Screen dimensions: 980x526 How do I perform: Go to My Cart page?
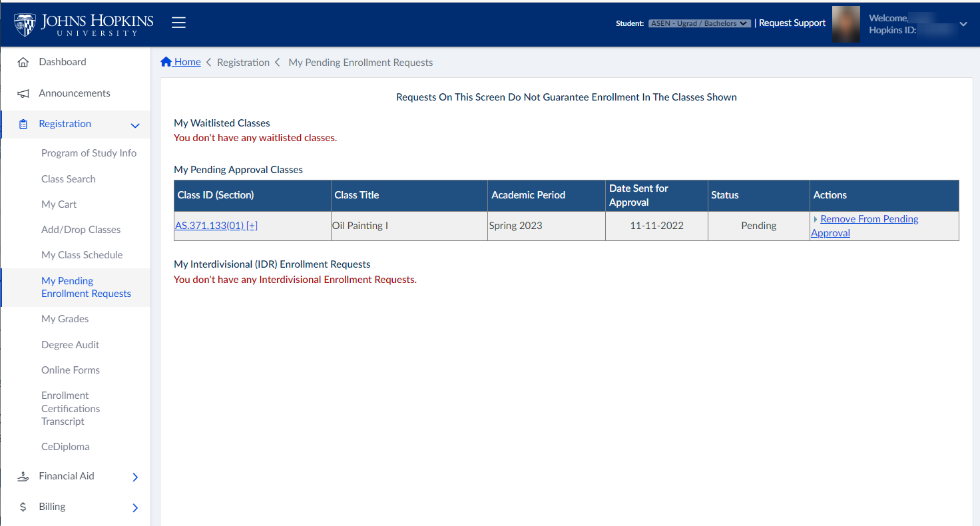pos(59,204)
